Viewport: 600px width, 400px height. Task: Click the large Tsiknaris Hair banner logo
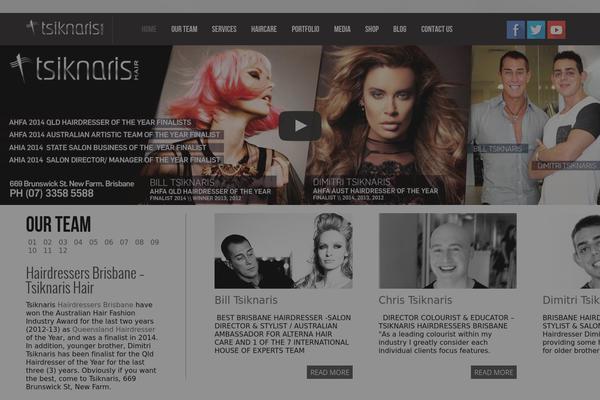[x=75, y=68]
